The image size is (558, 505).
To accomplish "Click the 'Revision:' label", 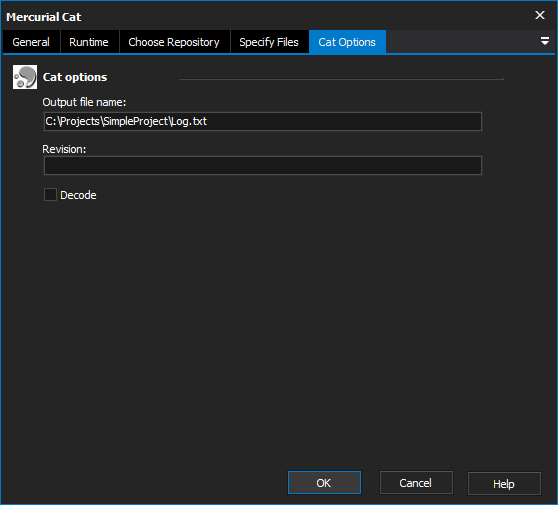I will pos(64,149).
